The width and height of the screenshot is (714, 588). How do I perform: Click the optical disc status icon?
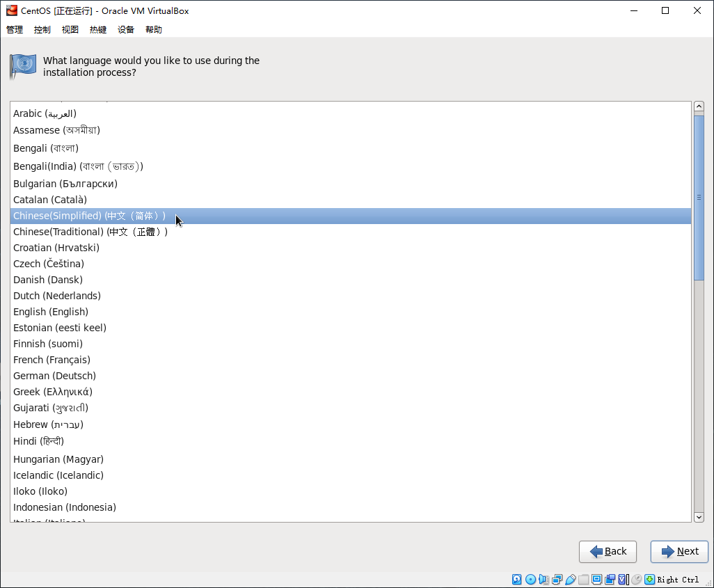pyautogui.click(x=530, y=580)
